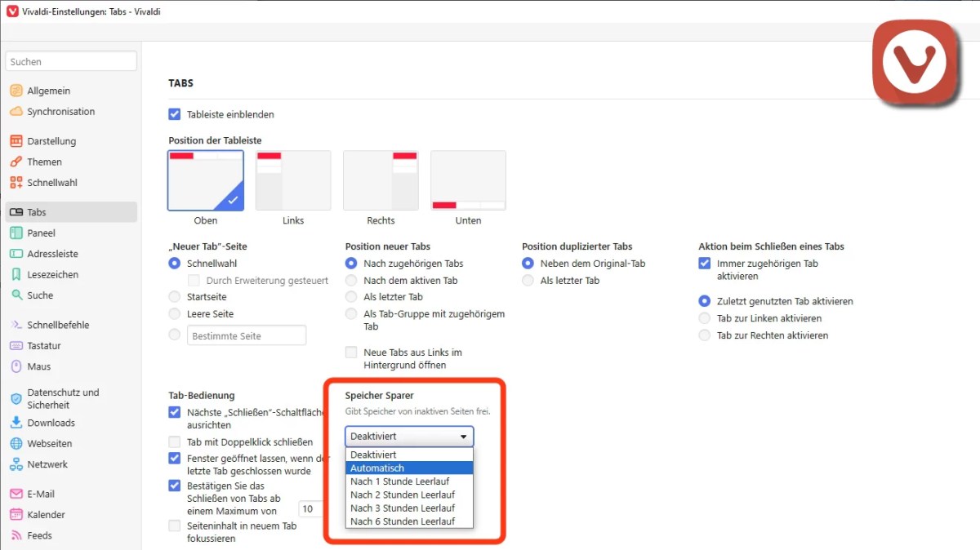
Task: Click the Suchen search field
Action: 71,62
